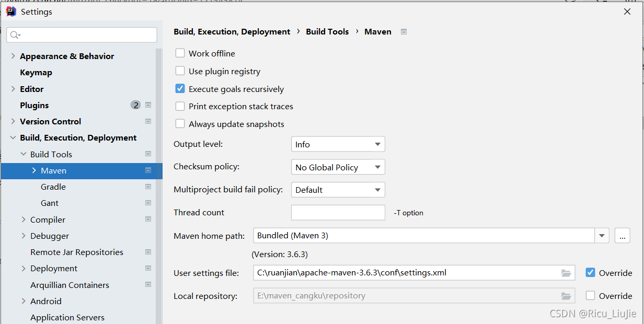
Task: Click the settings search field
Action: coord(82,35)
